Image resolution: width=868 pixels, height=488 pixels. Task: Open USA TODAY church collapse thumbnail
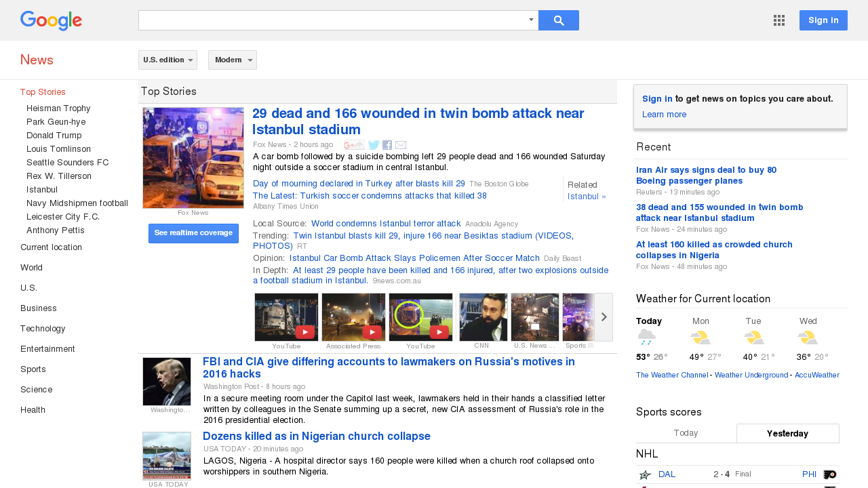click(167, 456)
